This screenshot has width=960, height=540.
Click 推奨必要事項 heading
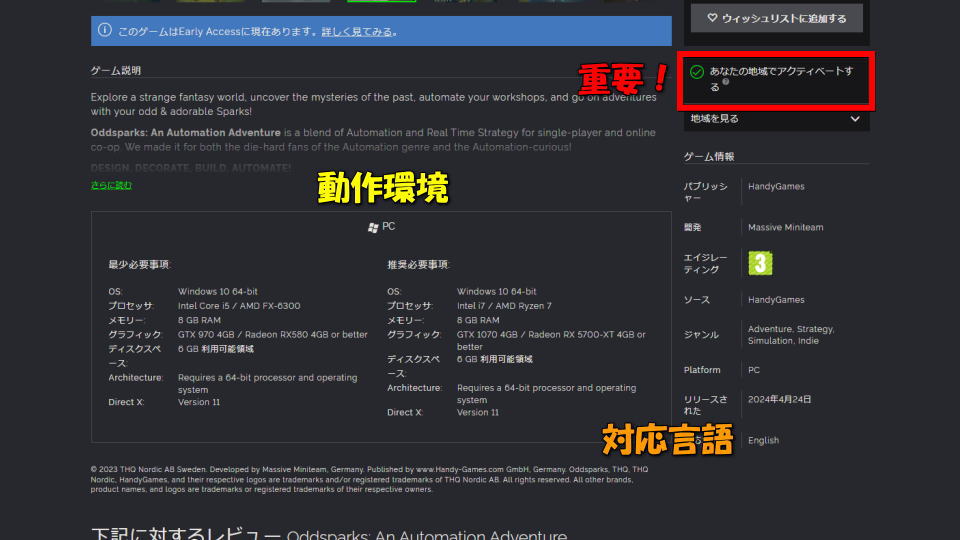pyautogui.click(x=418, y=264)
